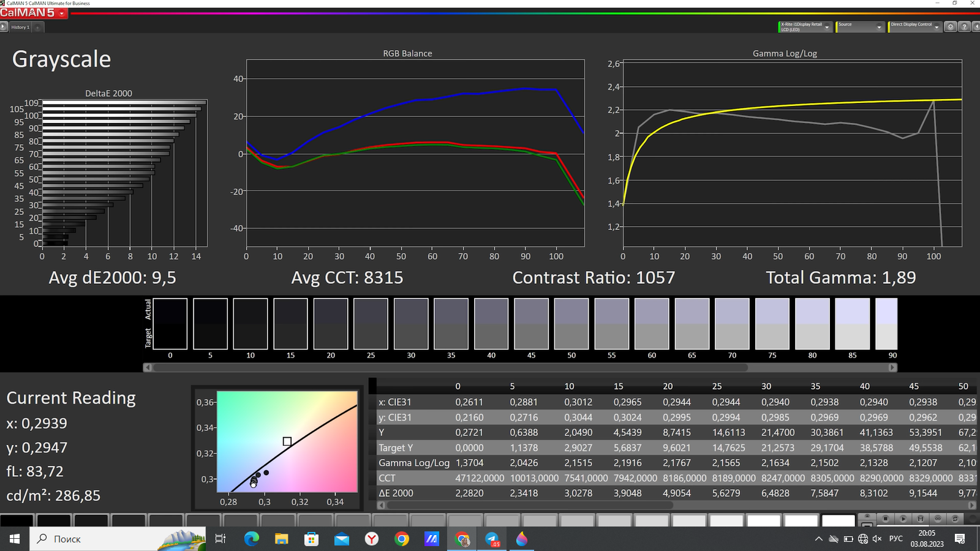Add a new history tab with plus
The width and height of the screenshot is (980, 551).
pos(37,27)
